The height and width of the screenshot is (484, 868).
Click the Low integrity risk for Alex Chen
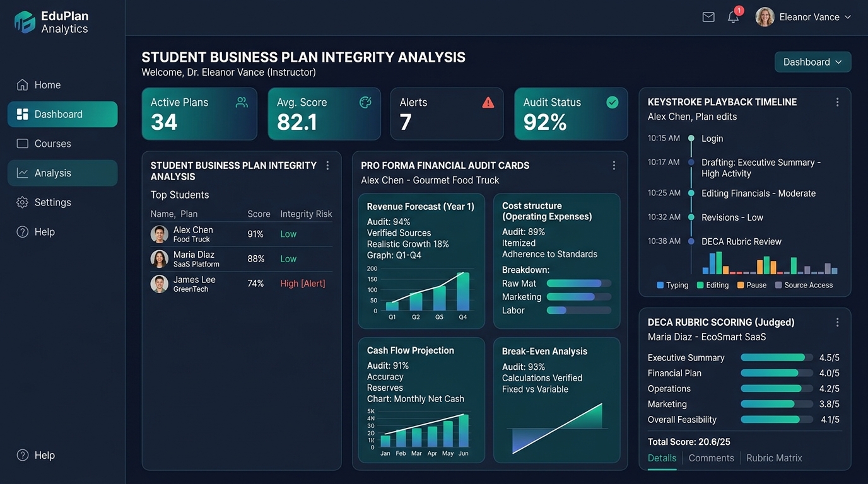[288, 234]
